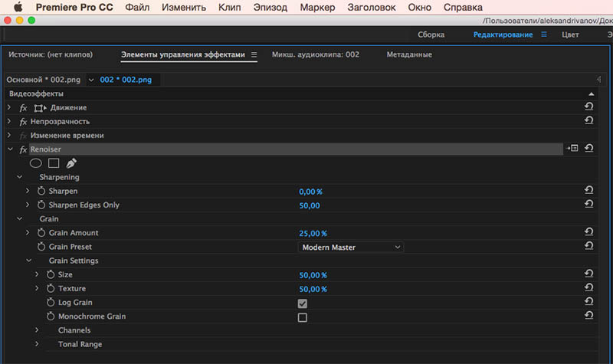Open the Заголовок menu
The image size is (613, 364).
[x=372, y=7]
